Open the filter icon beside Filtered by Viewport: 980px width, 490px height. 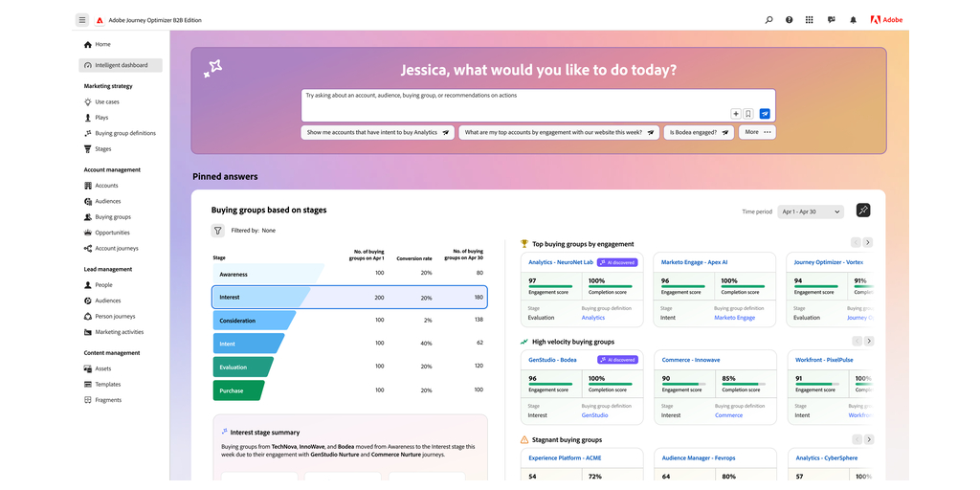(218, 231)
